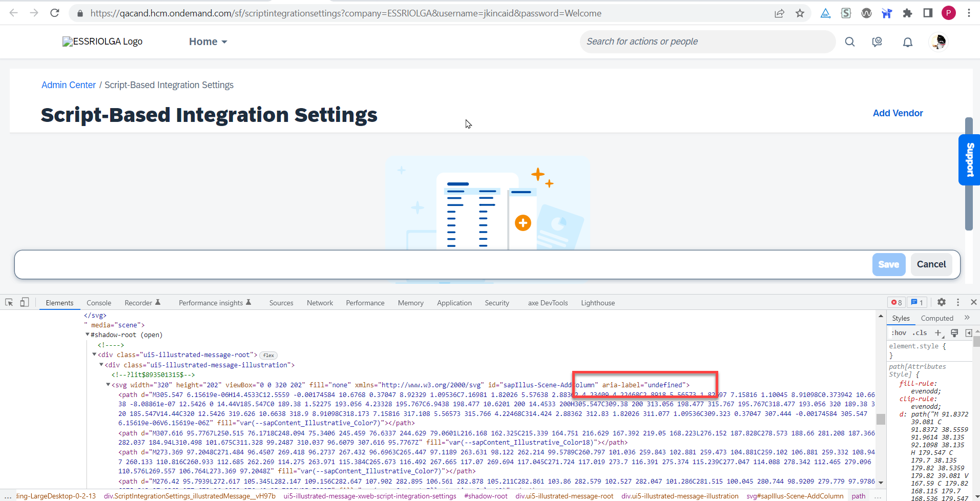
Task: Open the Home navigation dropdown
Action: tap(207, 41)
